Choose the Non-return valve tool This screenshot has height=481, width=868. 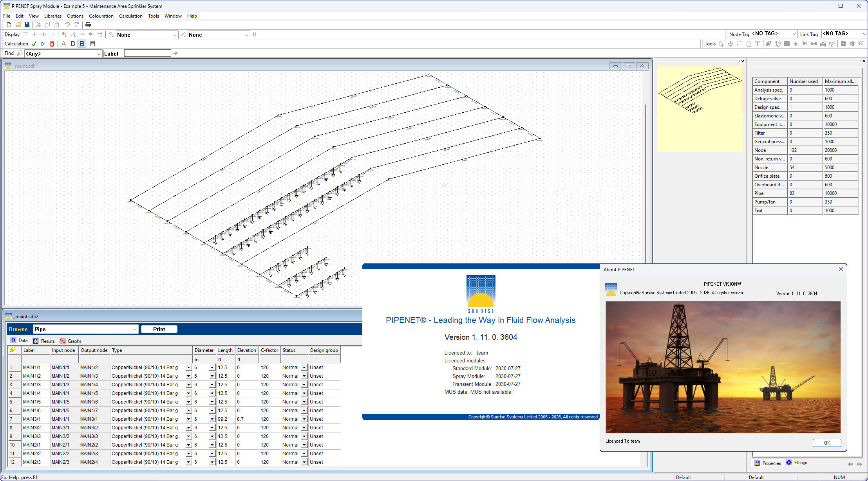pyautogui.click(x=805, y=44)
